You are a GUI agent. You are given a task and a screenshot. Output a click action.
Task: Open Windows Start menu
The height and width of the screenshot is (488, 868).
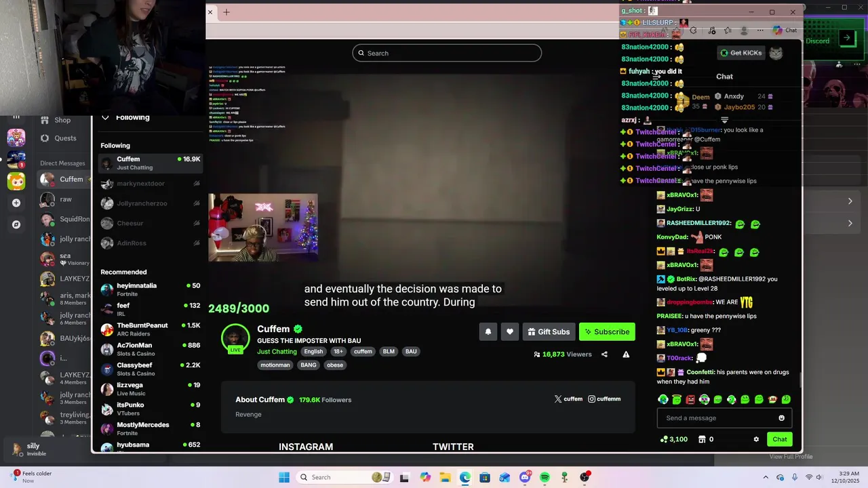tap(283, 477)
